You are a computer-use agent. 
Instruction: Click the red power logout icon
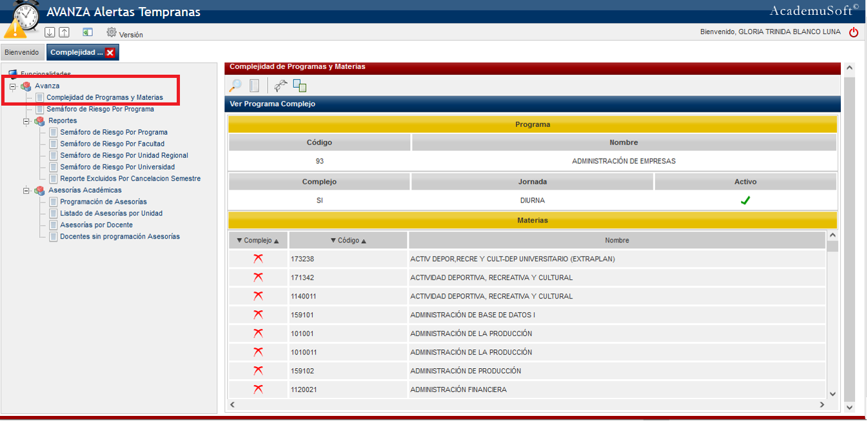(854, 32)
